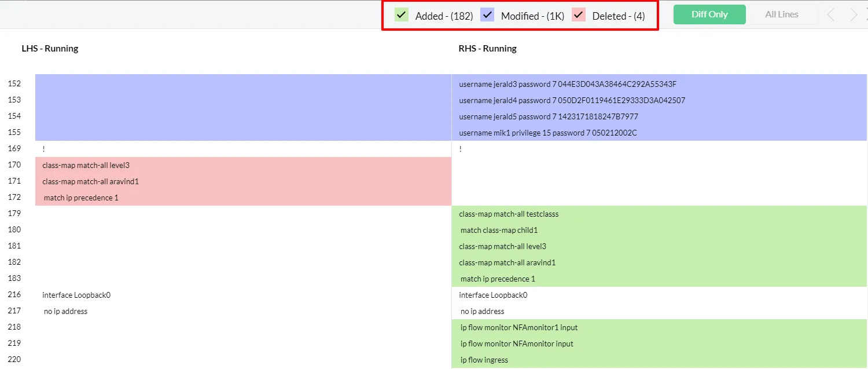Select added line ip flow monitor NFAmonitor1 input
868x369 pixels.
coord(519,327)
